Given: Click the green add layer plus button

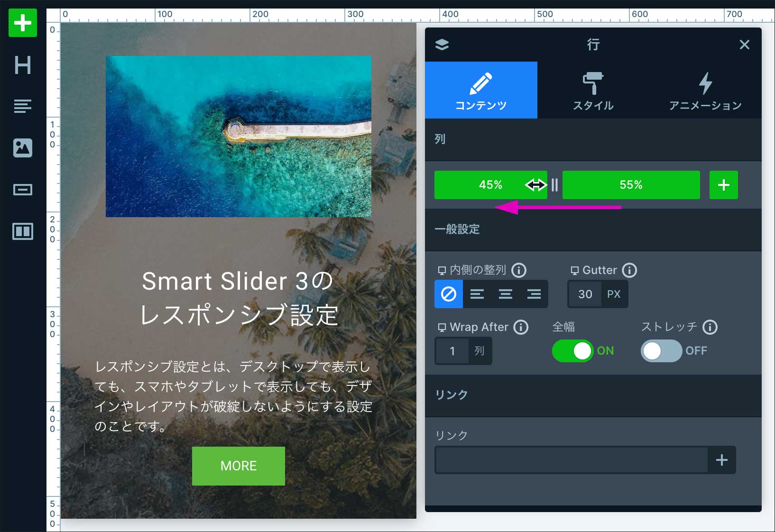Looking at the screenshot, I should pyautogui.click(x=22, y=23).
